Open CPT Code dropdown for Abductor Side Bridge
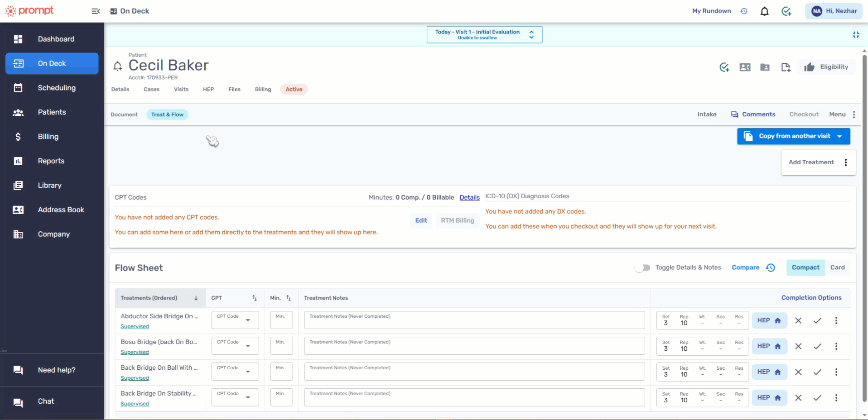This screenshot has width=868, height=420. (235, 320)
